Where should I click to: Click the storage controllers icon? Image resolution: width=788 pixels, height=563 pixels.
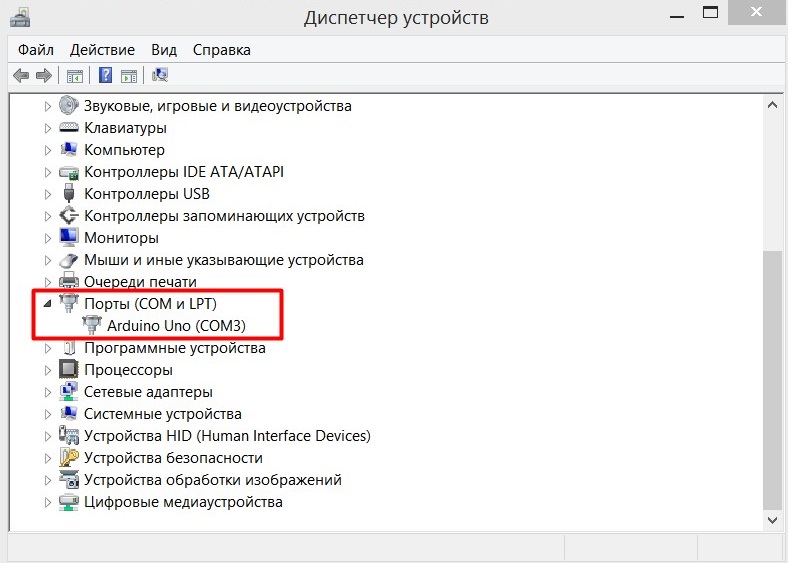tap(69, 216)
